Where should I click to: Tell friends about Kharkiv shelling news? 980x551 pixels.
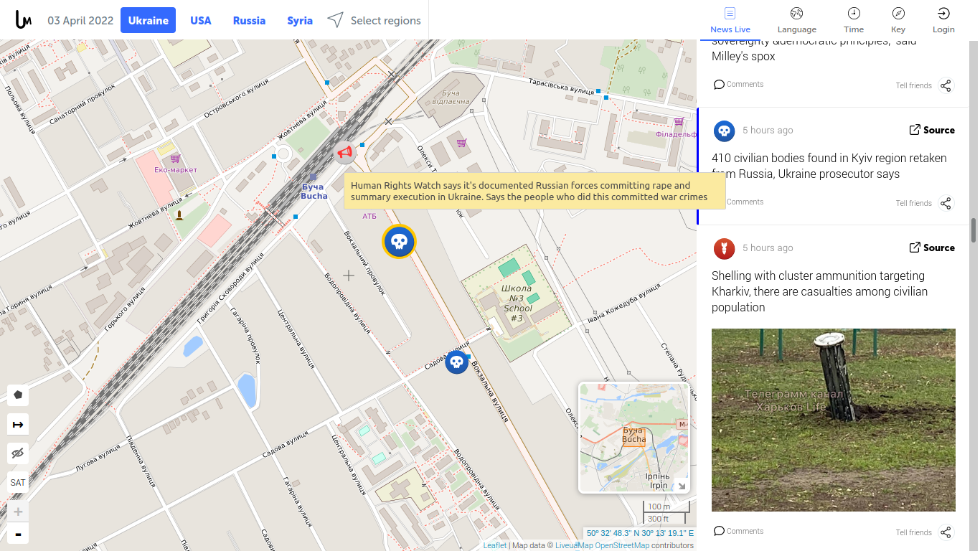[x=913, y=532]
